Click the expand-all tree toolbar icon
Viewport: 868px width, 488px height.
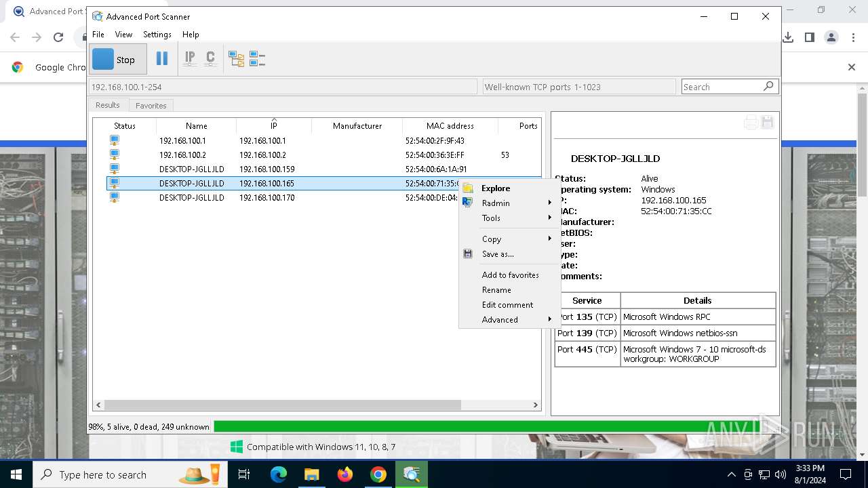coord(236,59)
